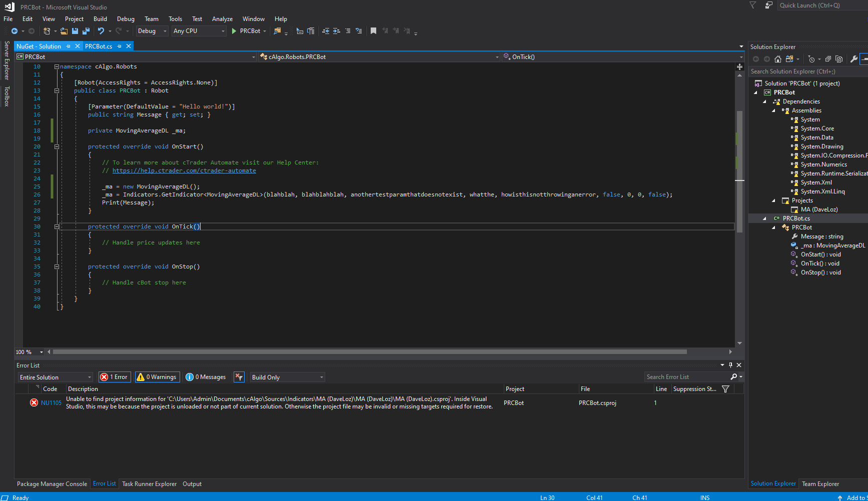This screenshot has width=868, height=501.
Task: Collapse All in Solution Explorer
Action: pyautogui.click(x=828, y=59)
